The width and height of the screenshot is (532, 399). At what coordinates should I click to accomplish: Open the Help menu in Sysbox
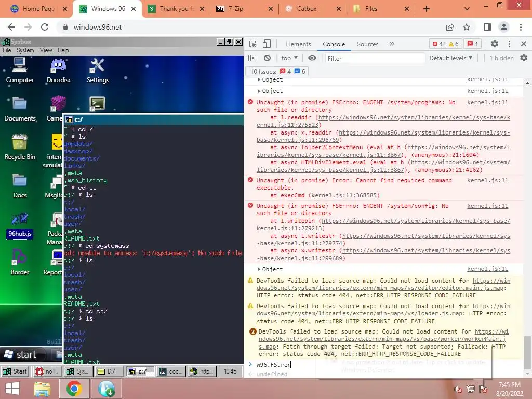63,50
